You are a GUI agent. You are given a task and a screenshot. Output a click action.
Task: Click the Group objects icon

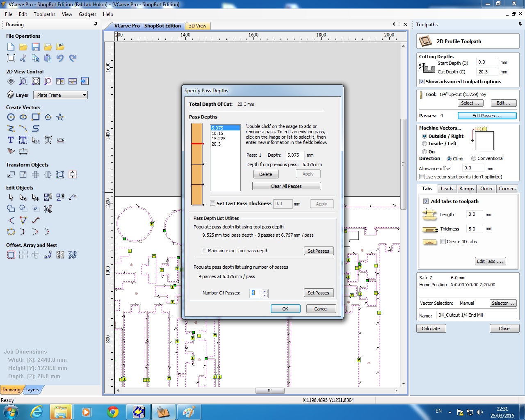(48, 198)
